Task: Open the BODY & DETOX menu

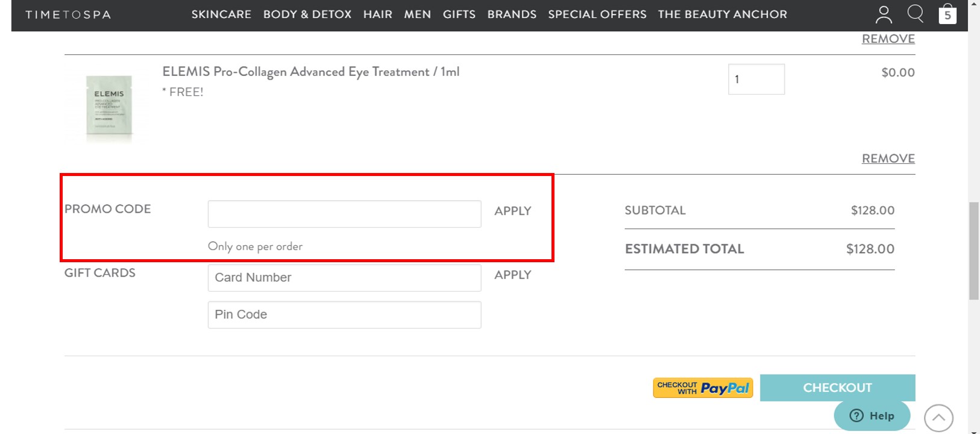Action: click(307, 14)
